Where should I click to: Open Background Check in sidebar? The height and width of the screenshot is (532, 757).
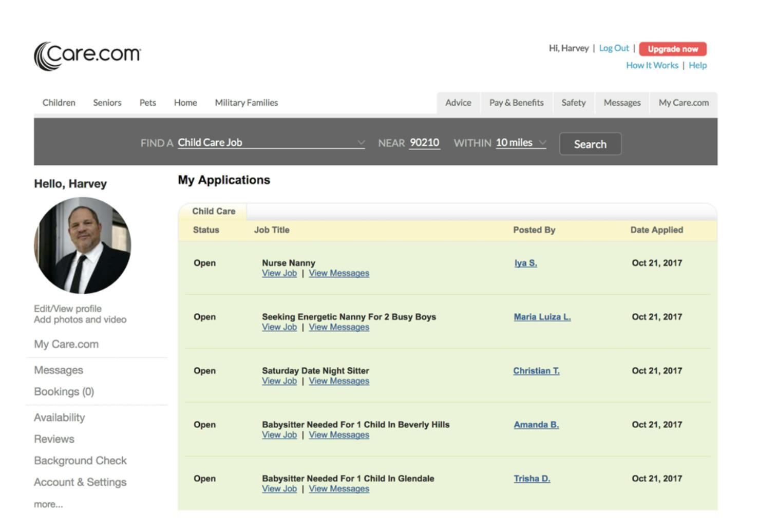tap(80, 461)
